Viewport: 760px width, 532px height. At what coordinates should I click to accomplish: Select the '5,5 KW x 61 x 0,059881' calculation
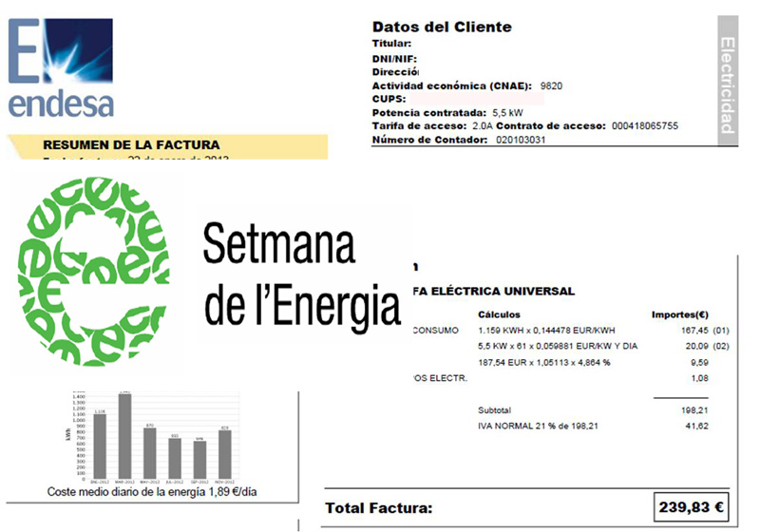[558, 347]
